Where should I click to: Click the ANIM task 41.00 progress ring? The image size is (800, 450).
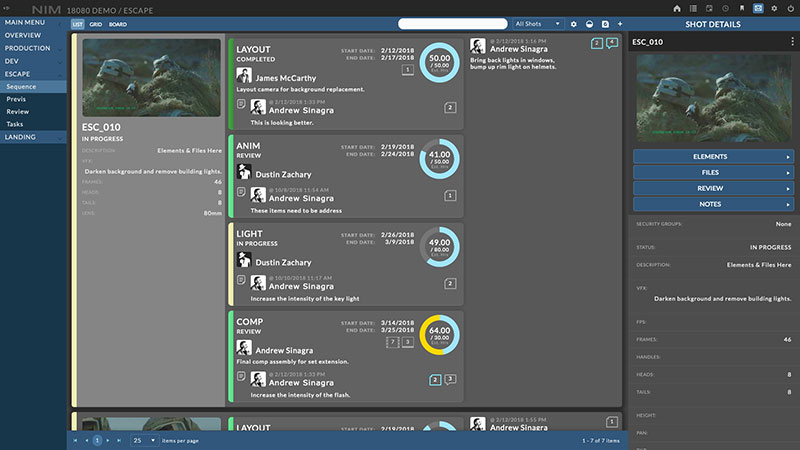click(439, 159)
